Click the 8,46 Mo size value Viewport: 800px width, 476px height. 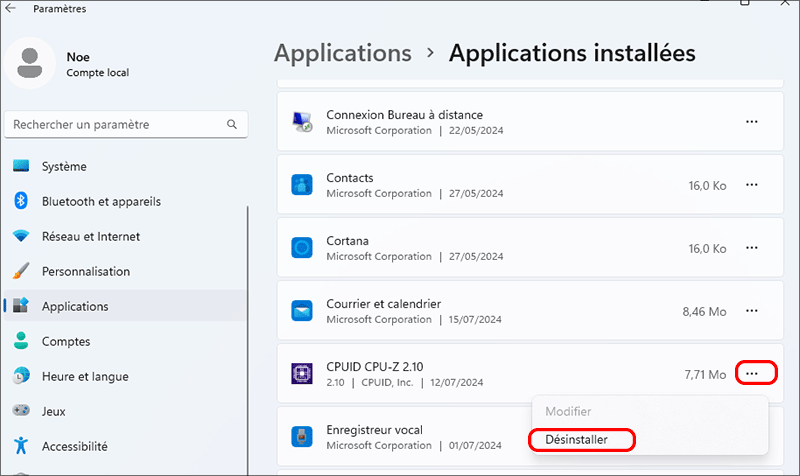(x=705, y=312)
